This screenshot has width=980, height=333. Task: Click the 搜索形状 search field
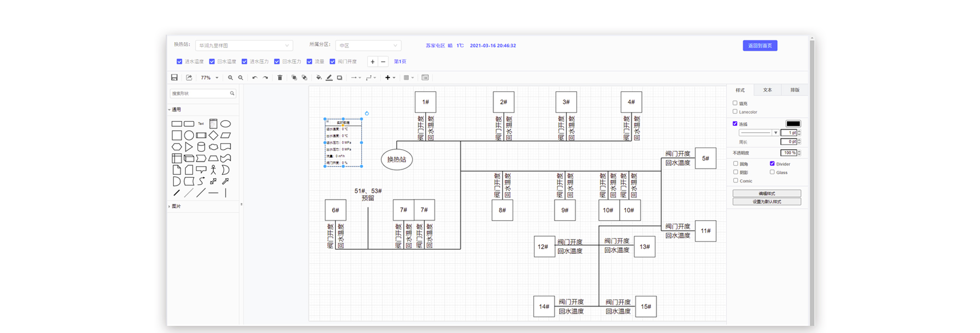[199, 93]
